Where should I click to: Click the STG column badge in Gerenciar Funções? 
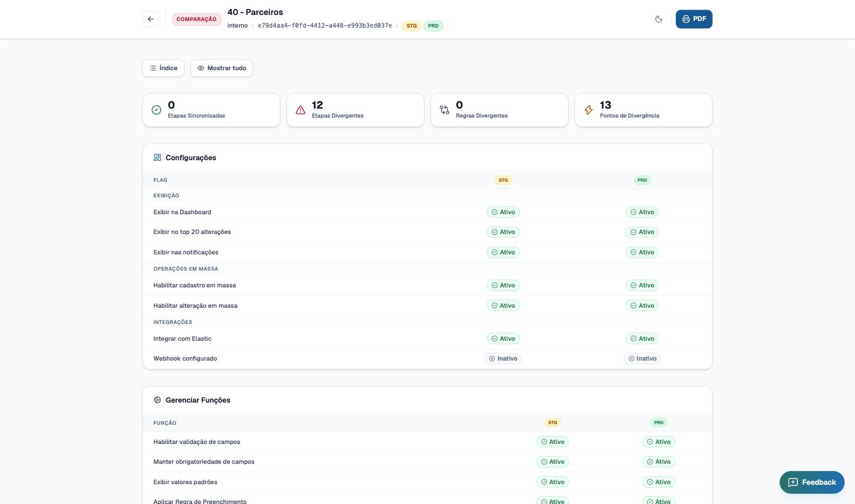552,422
